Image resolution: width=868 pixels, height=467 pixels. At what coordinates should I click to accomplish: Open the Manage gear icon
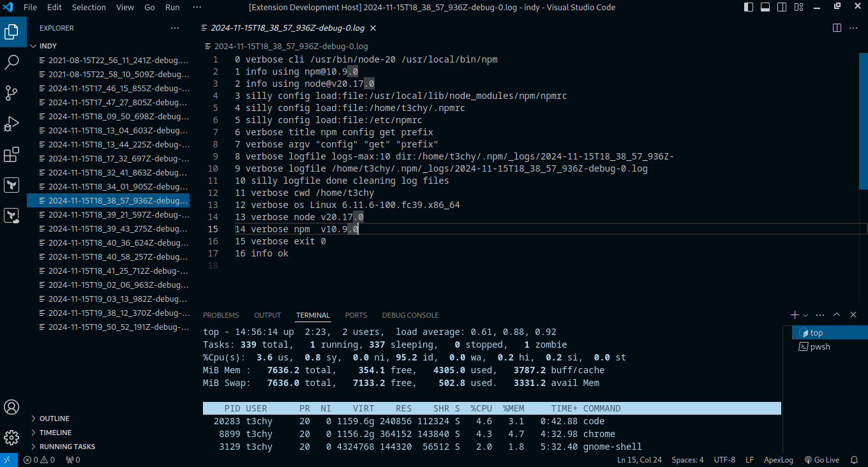click(x=11, y=438)
